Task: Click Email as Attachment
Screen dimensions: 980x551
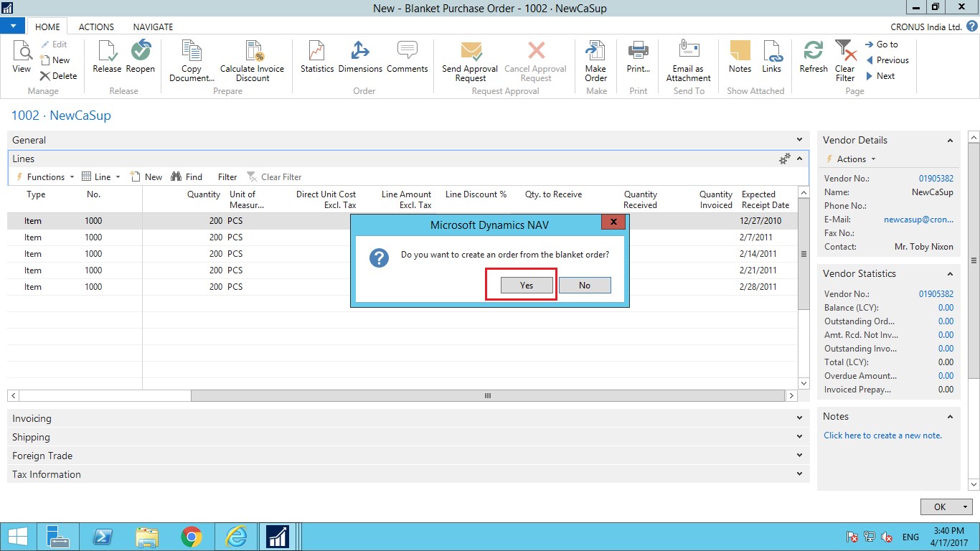Action: [x=688, y=62]
